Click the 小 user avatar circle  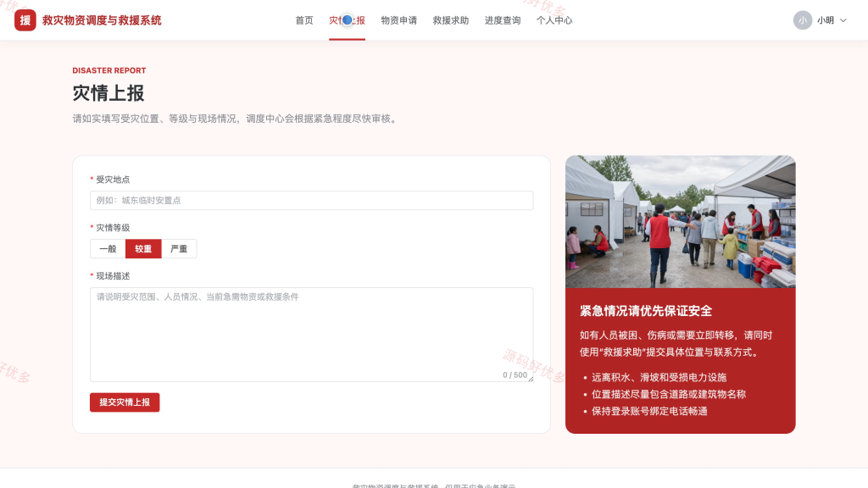(802, 20)
